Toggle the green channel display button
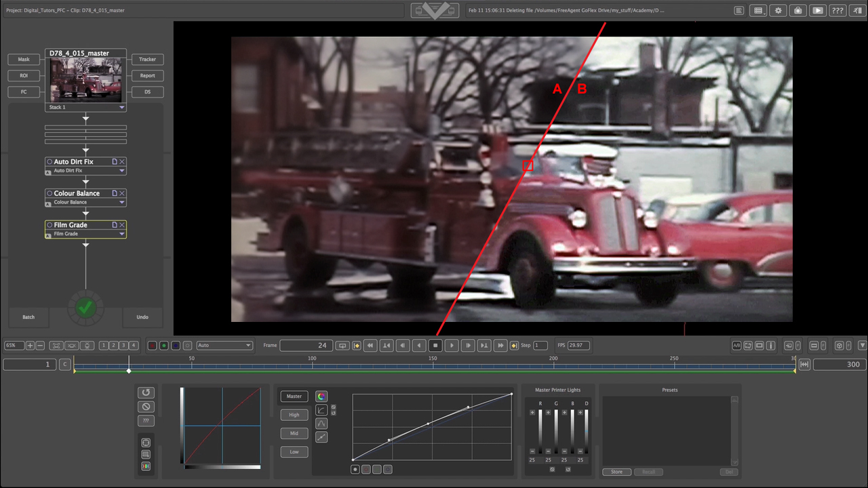 click(x=164, y=346)
